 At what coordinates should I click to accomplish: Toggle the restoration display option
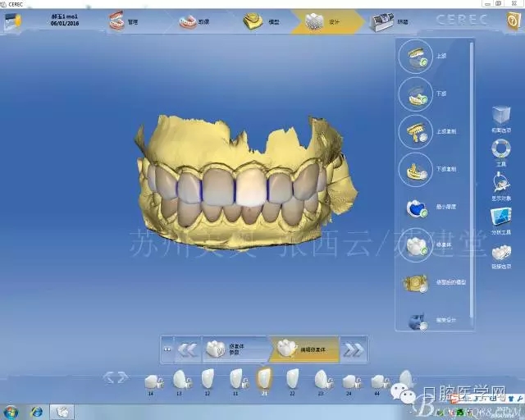(x=415, y=244)
